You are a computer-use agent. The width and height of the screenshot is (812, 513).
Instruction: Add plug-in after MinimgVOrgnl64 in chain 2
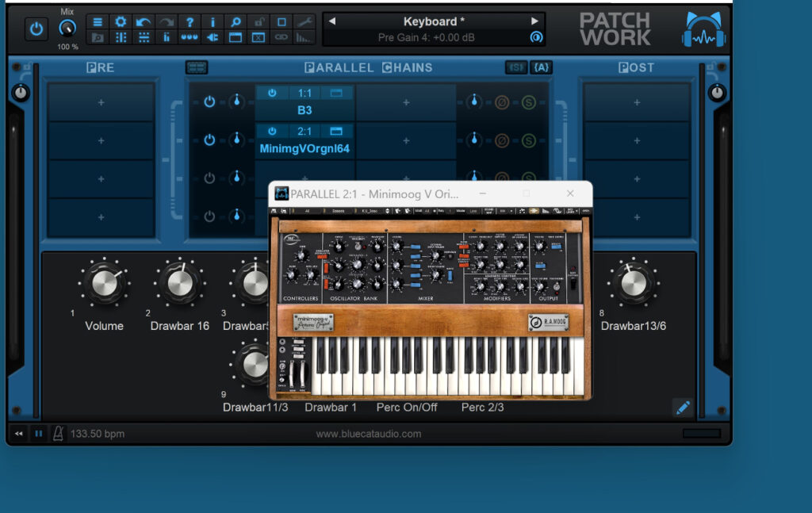click(x=406, y=141)
